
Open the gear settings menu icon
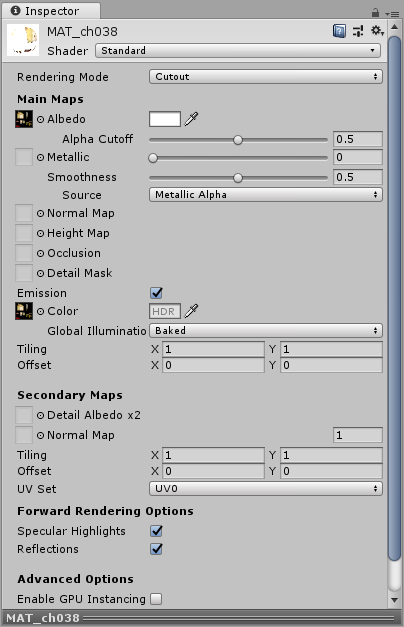pyautogui.click(x=377, y=30)
